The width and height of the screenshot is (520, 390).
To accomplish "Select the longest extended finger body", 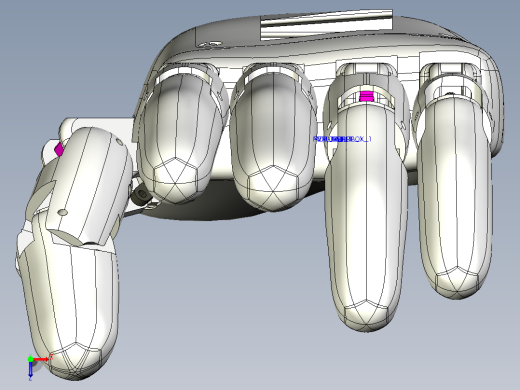I will [x=367, y=217].
